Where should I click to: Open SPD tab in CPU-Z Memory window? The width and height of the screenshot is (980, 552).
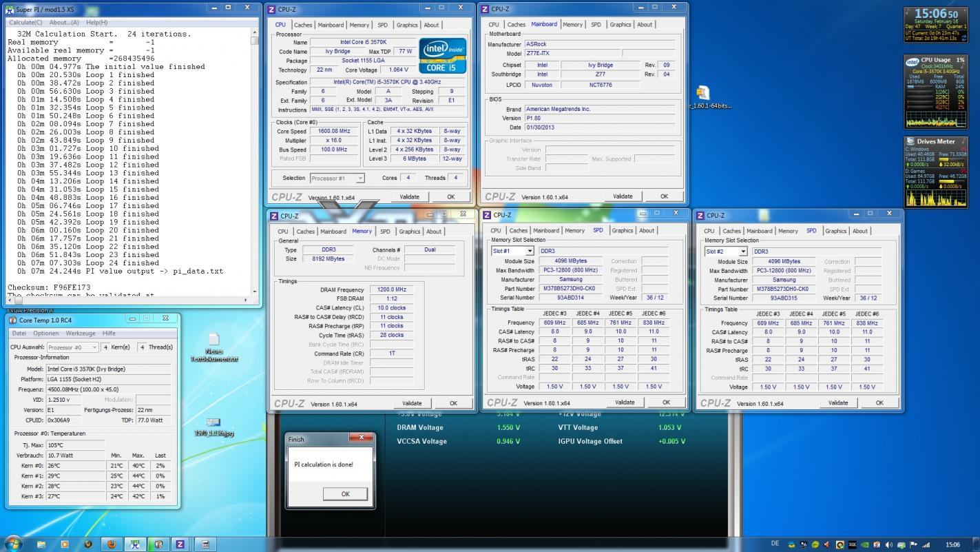tap(385, 232)
